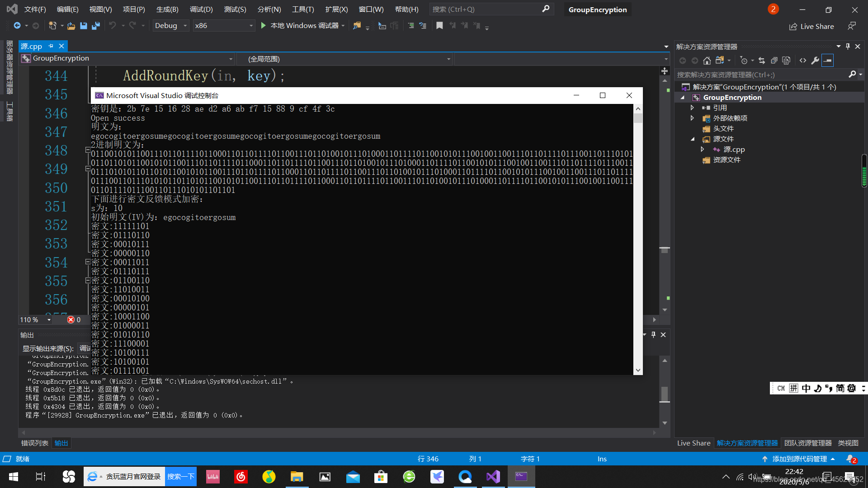This screenshot has height=488, width=868.
Task: Click the pending changes filter clock icon
Action: click(744, 61)
